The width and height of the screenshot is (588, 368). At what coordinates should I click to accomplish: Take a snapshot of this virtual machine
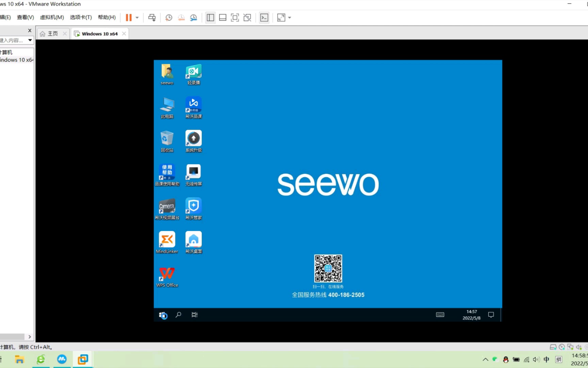(x=169, y=18)
